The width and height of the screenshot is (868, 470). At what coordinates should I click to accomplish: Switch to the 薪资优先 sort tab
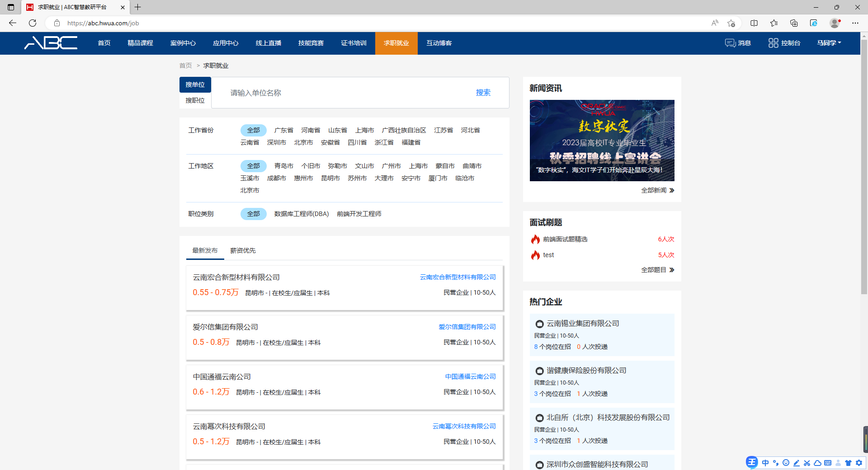pos(243,250)
